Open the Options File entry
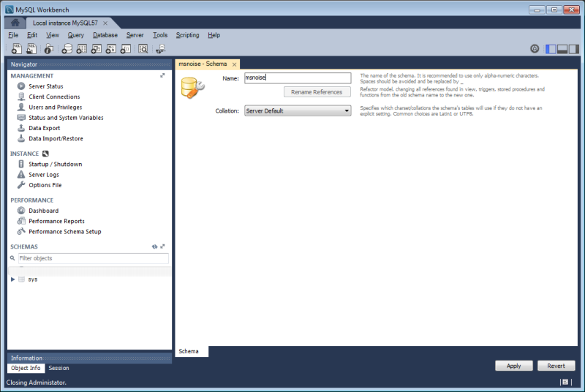The height and width of the screenshot is (392, 585). [x=45, y=185]
